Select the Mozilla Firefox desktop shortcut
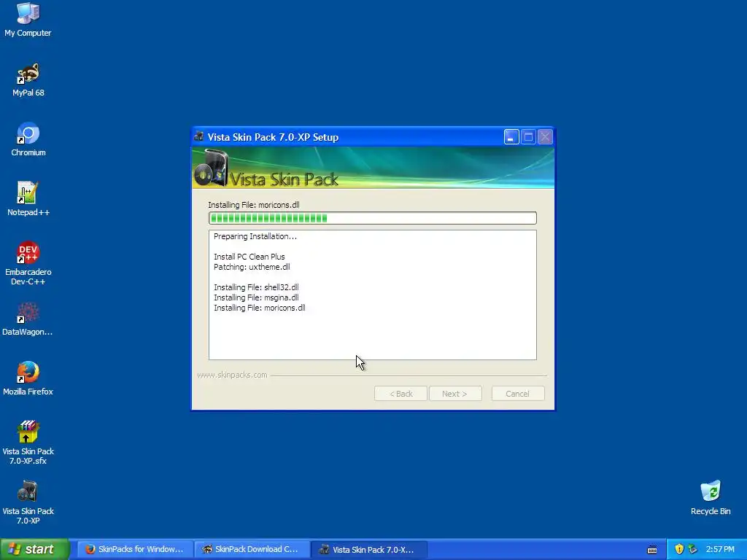 tap(28, 378)
